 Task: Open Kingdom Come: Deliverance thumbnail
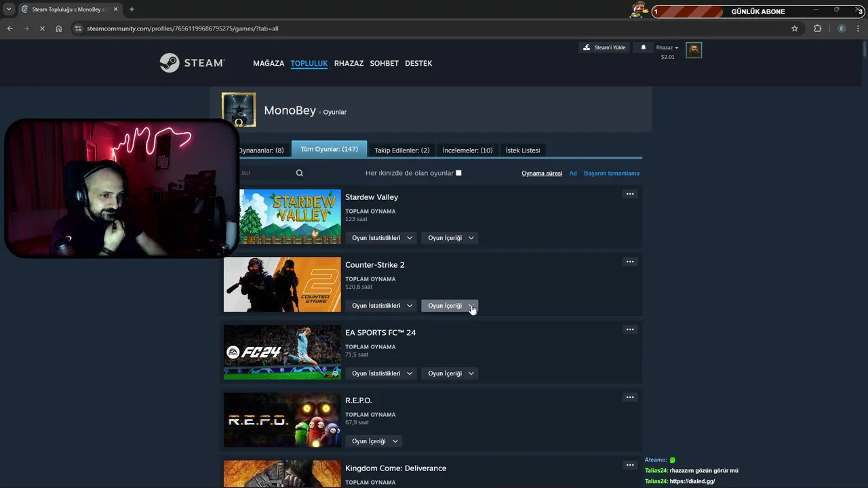point(282,474)
